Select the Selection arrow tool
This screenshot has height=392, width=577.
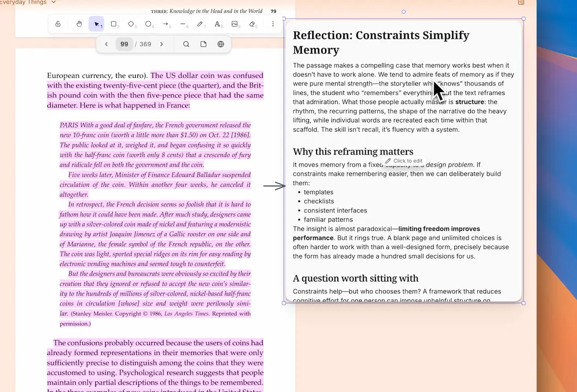[x=96, y=24]
